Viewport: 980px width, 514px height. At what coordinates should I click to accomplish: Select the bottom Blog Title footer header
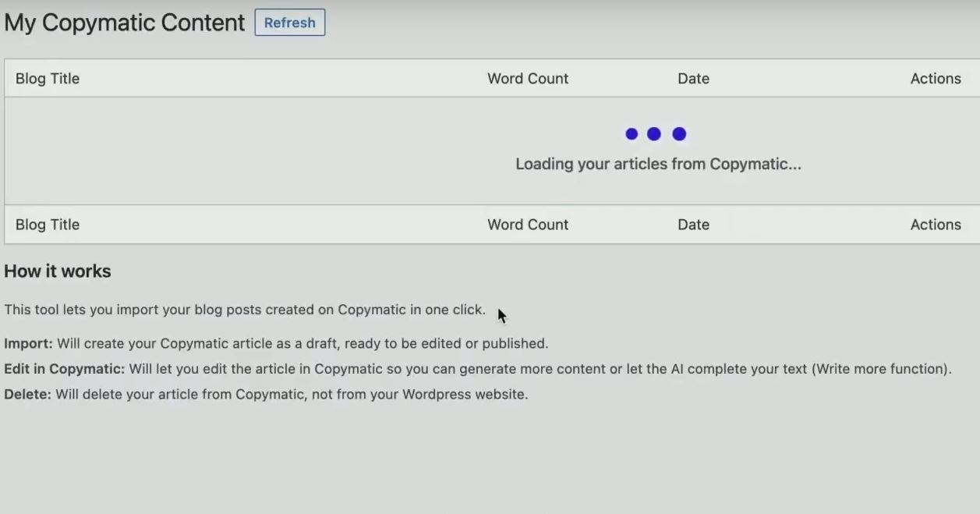pyautogui.click(x=48, y=225)
